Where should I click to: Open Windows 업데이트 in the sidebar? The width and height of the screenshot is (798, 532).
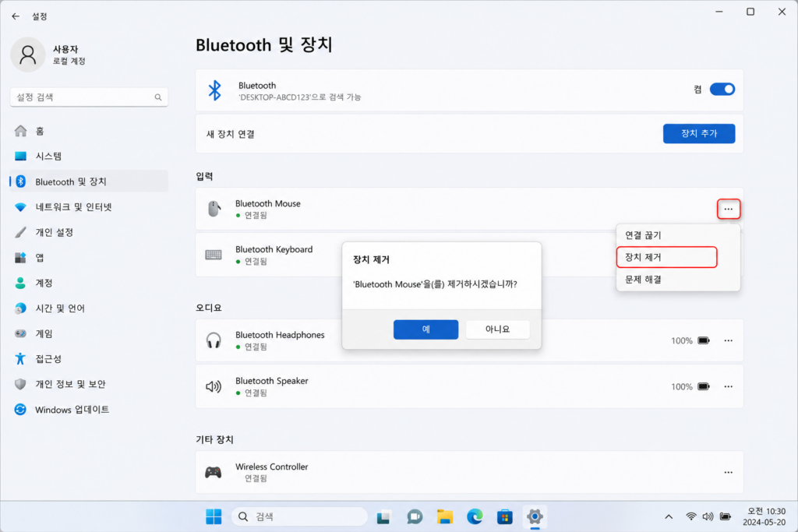click(x=89, y=410)
